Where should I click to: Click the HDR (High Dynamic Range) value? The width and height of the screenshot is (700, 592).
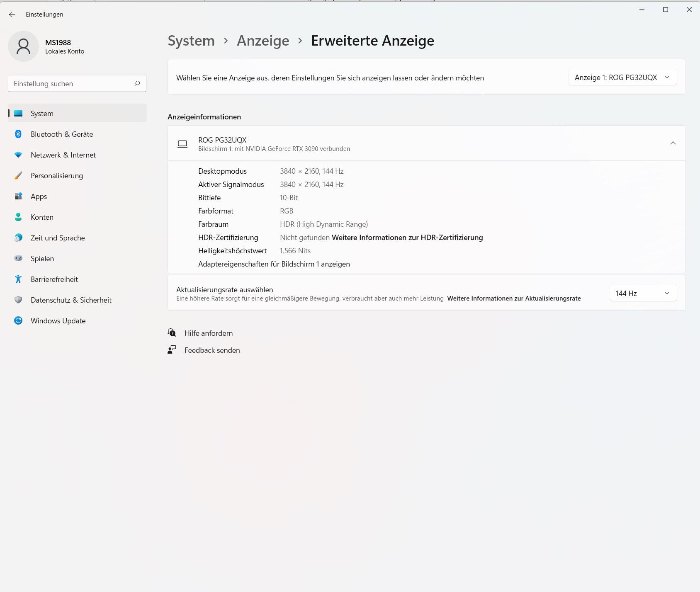[324, 224]
